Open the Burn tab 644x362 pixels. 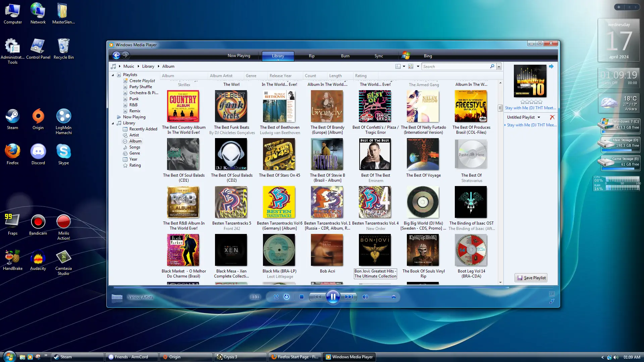(x=345, y=56)
